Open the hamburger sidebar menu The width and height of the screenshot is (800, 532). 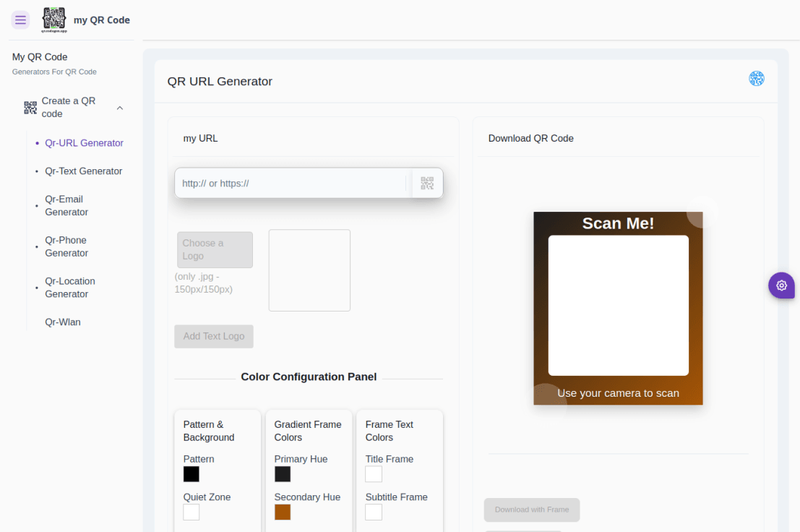tap(20, 20)
